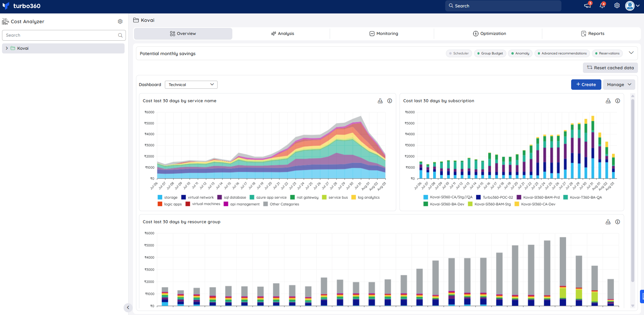Select Kovai in the sidebar tree
The height and width of the screenshot is (315, 644).
[x=63, y=48]
